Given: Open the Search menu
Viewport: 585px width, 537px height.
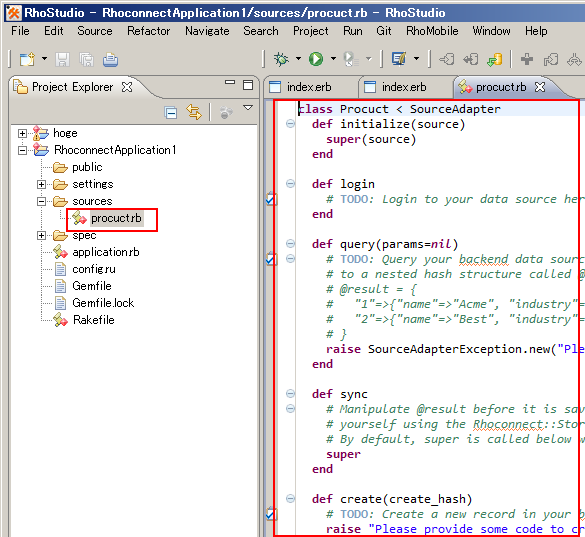Looking at the screenshot, I should click(261, 31).
